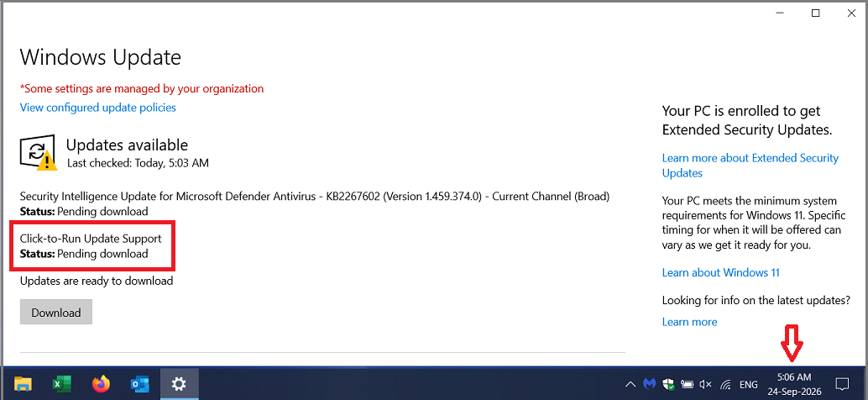Click the Updates available warning icon
868x400 pixels.
click(x=39, y=152)
